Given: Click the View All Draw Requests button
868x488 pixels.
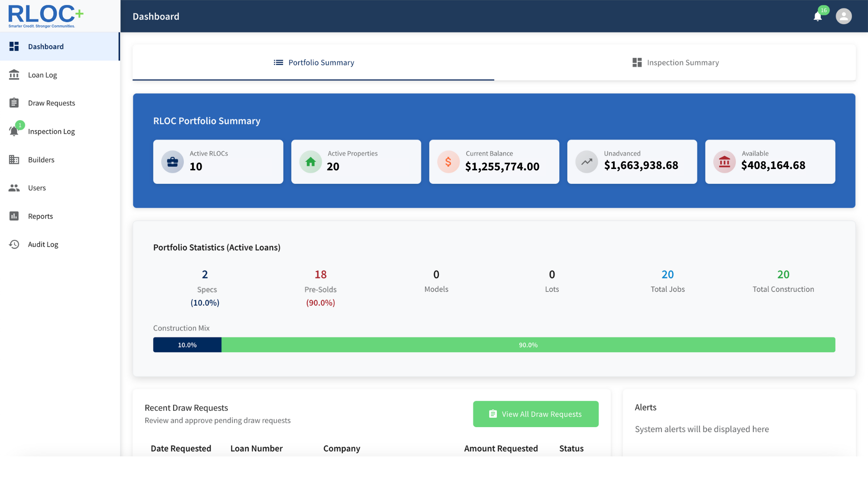Looking at the screenshot, I should (x=535, y=414).
